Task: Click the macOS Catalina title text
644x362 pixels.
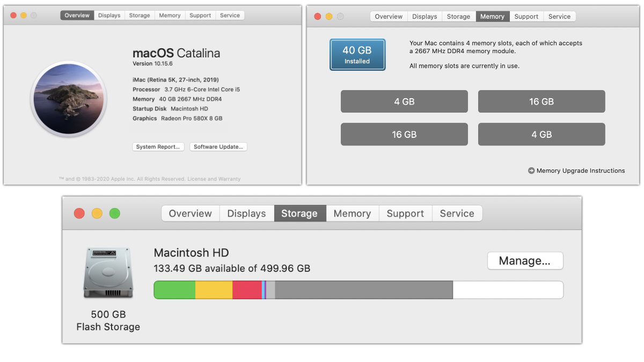Action: tap(176, 53)
